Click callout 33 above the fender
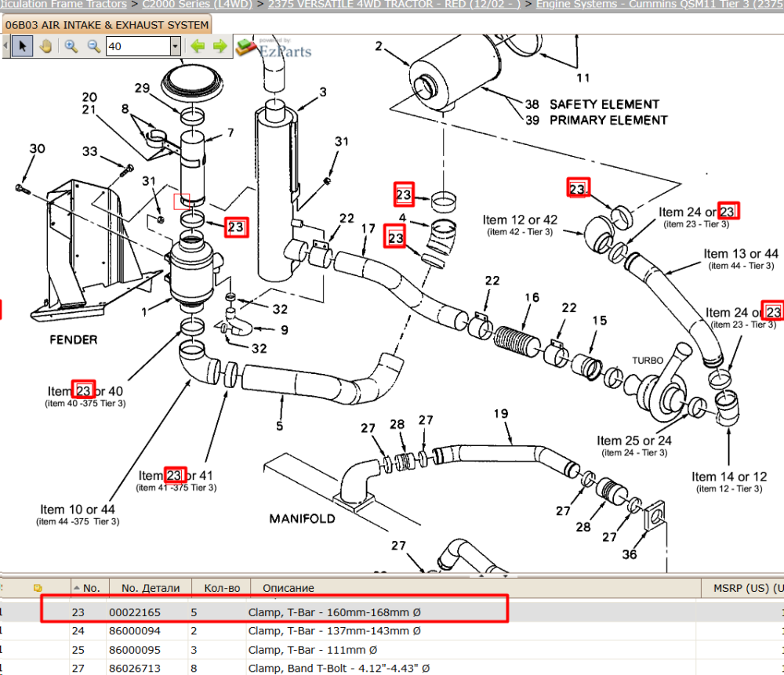 [90, 151]
